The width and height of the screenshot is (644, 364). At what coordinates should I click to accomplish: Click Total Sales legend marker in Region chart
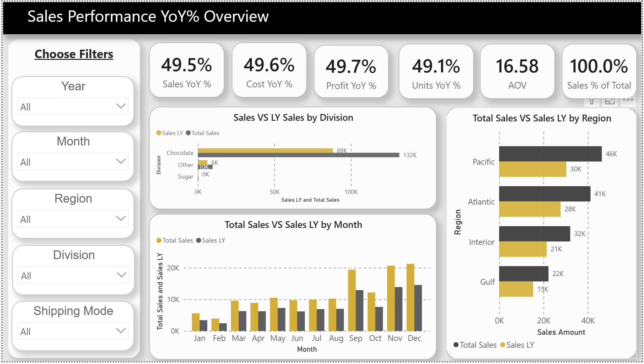pyautogui.click(x=456, y=345)
